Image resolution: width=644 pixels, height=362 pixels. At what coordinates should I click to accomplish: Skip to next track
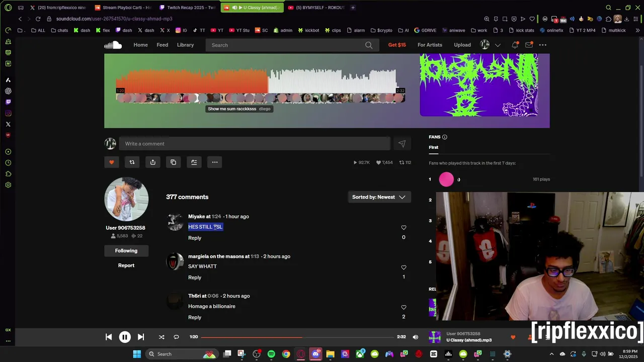tap(141, 337)
